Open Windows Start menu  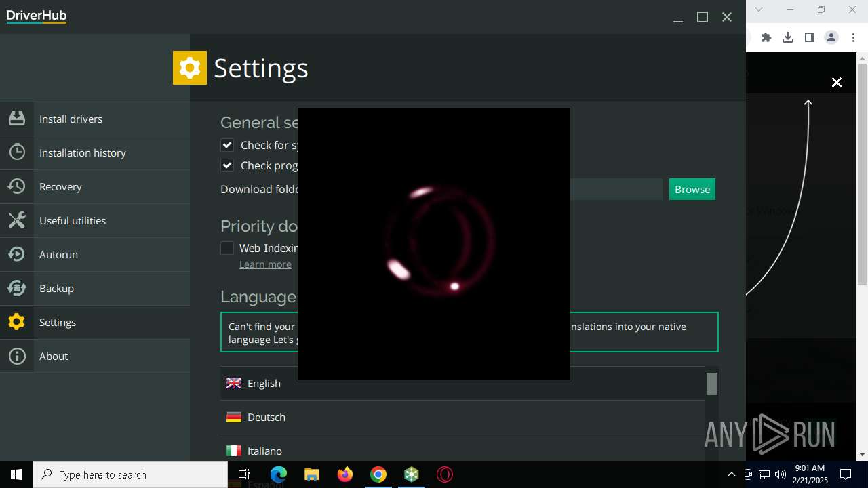(x=16, y=474)
